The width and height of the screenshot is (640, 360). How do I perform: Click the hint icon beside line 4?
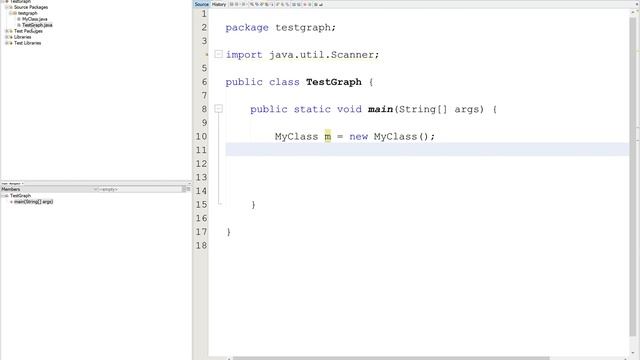(x=206, y=54)
